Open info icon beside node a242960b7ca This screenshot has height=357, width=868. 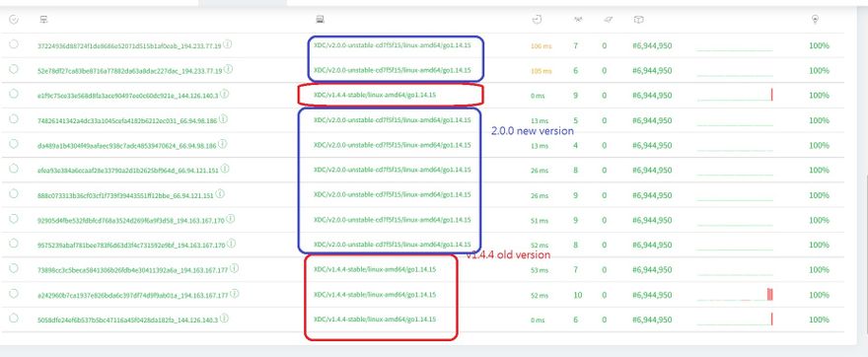click(235, 293)
